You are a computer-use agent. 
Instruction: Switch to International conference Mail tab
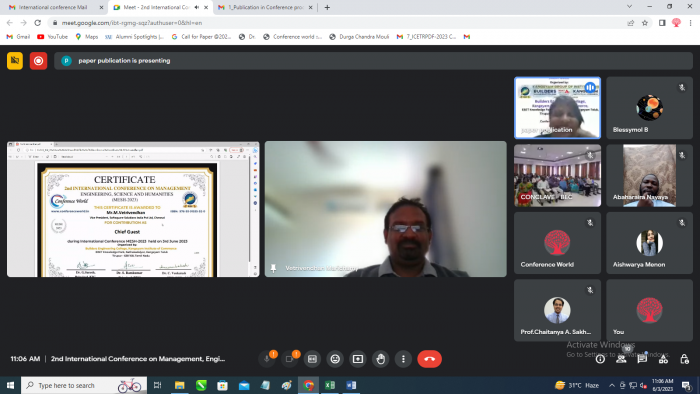pyautogui.click(x=55, y=7)
